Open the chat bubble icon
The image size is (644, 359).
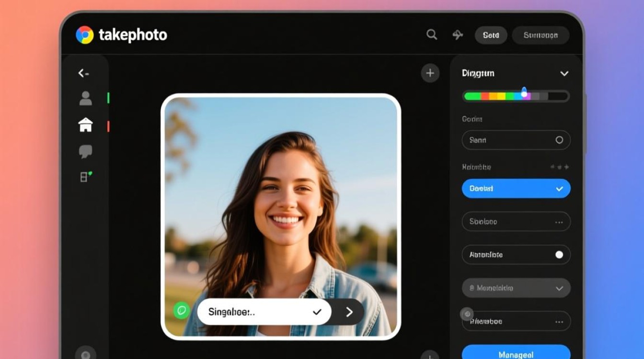pos(85,152)
